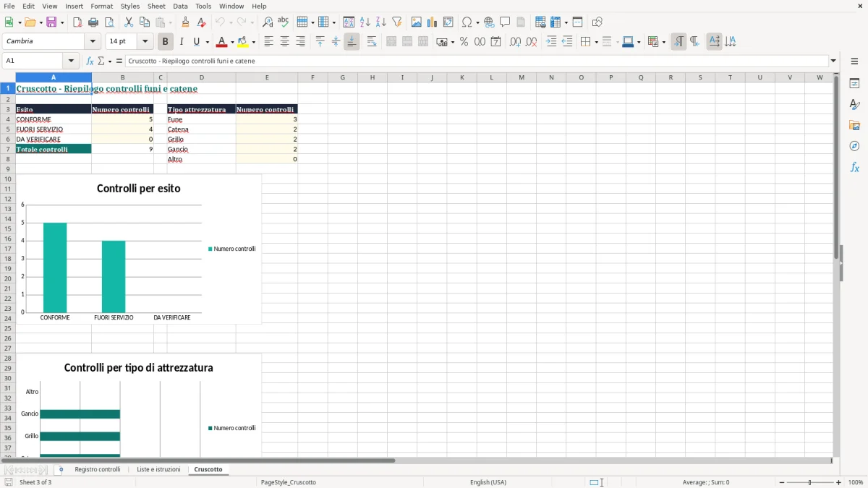Toggle Italic formatting

pyautogui.click(x=182, y=42)
